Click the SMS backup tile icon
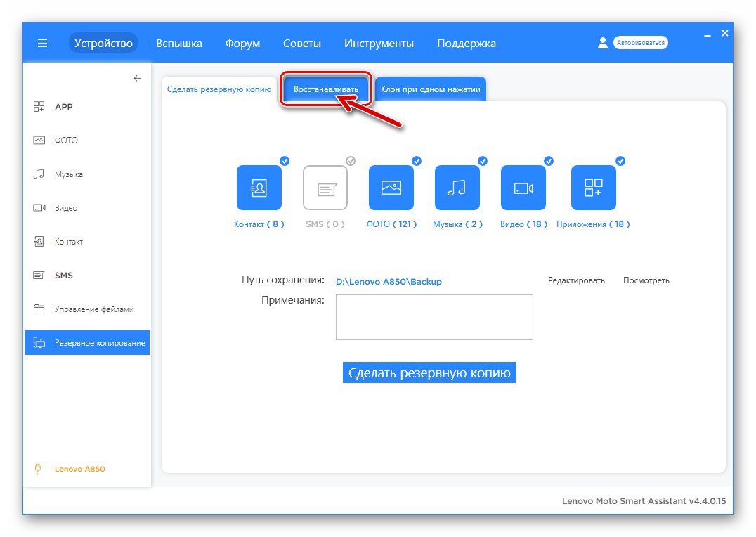Image resolution: width=756 pixels, height=537 pixels. (325, 188)
